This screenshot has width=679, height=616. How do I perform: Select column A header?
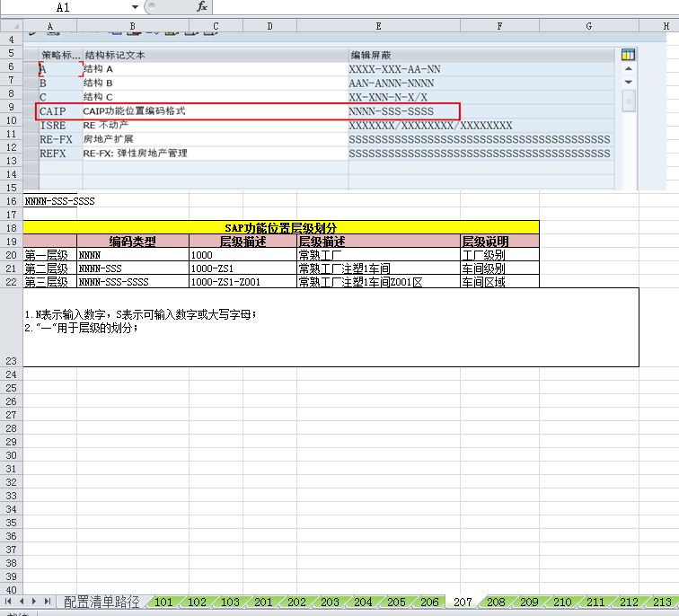point(49,26)
